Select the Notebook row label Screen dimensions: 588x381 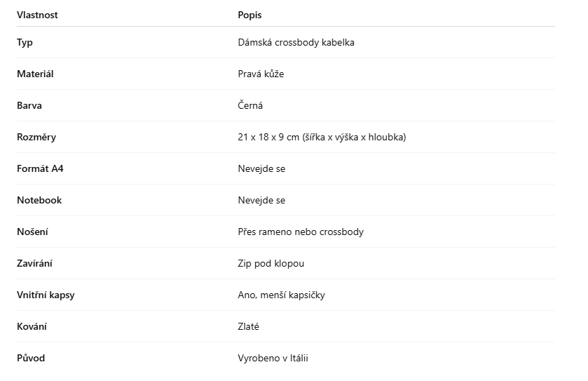point(39,200)
